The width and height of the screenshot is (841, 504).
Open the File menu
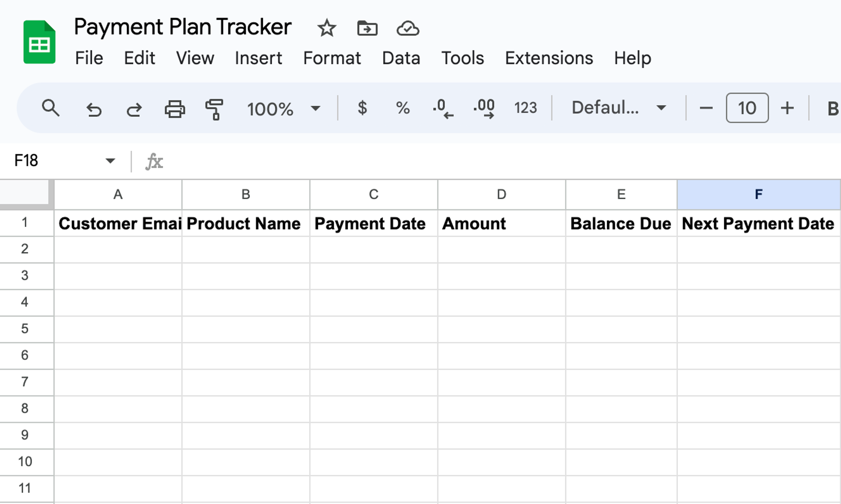tap(89, 58)
